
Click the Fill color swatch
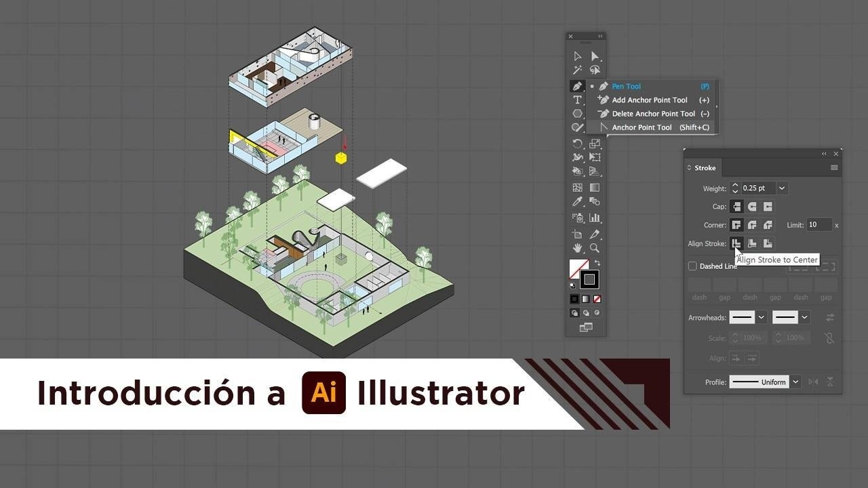578,269
